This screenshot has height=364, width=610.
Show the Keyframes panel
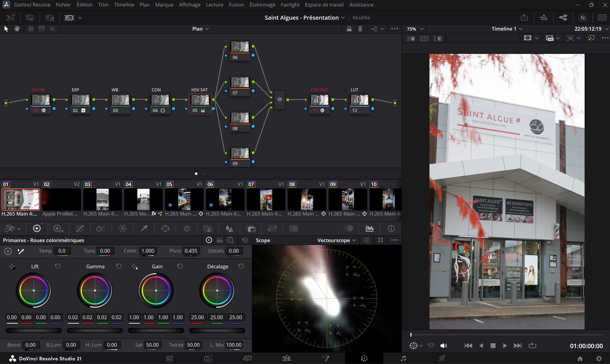point(348,229)
